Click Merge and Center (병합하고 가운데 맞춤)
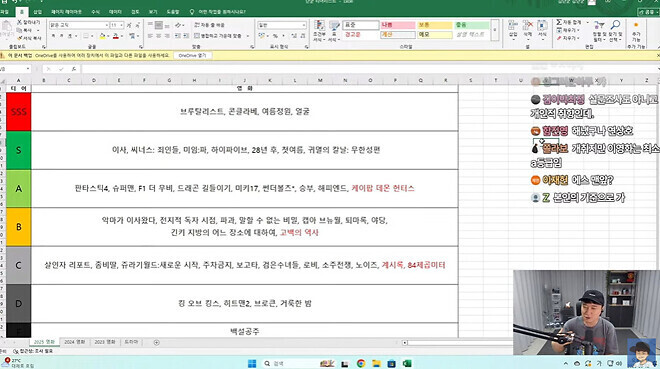 click(218, 36)
